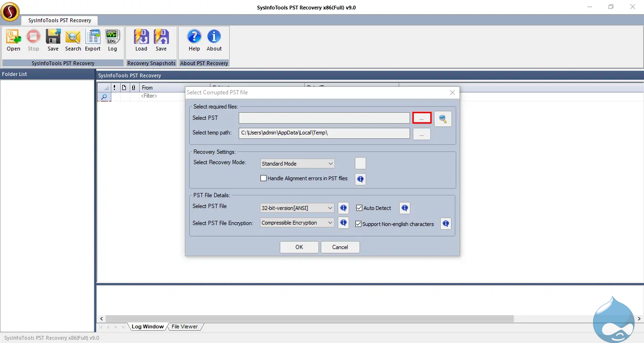Open Help from the toolbar
The height and width of the screenshot is (343, 644).
tap(194, 41)
